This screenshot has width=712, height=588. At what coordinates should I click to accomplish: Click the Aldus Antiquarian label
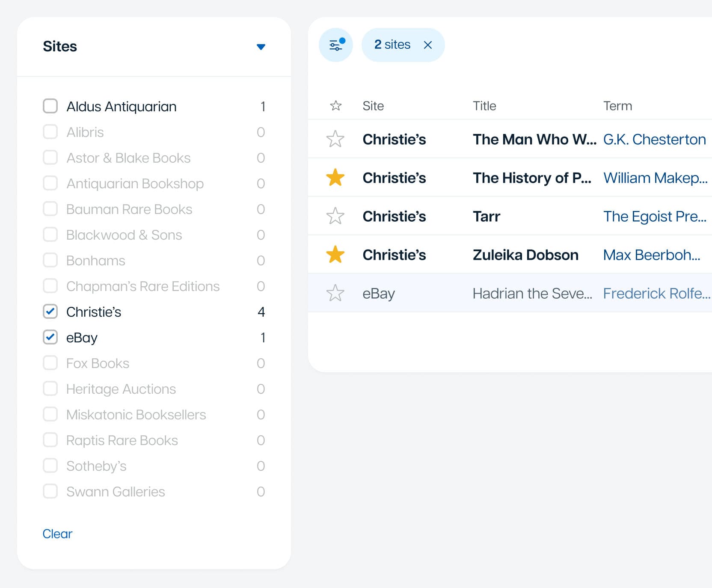122,107
